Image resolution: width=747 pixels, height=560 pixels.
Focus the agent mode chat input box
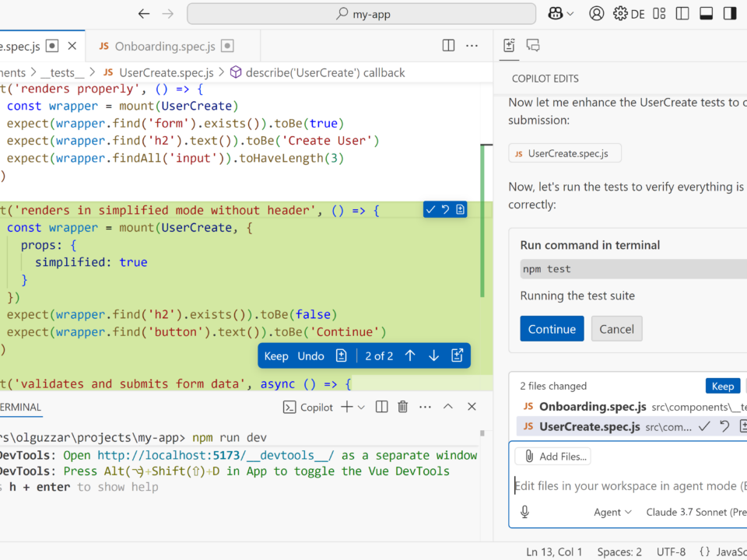(626, 486)
